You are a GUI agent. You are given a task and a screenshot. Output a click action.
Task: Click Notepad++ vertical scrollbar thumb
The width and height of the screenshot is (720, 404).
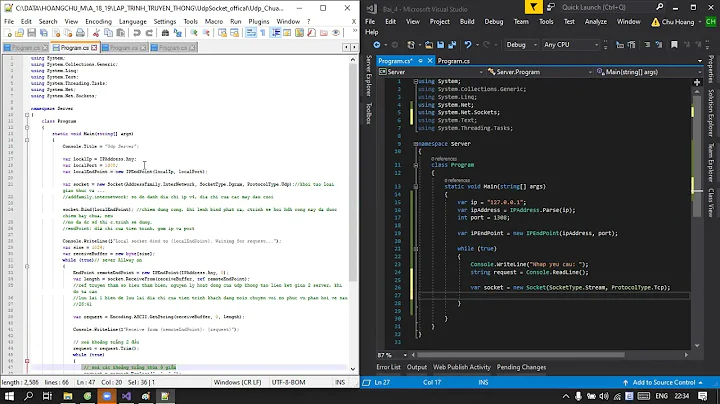coord(353,174)
